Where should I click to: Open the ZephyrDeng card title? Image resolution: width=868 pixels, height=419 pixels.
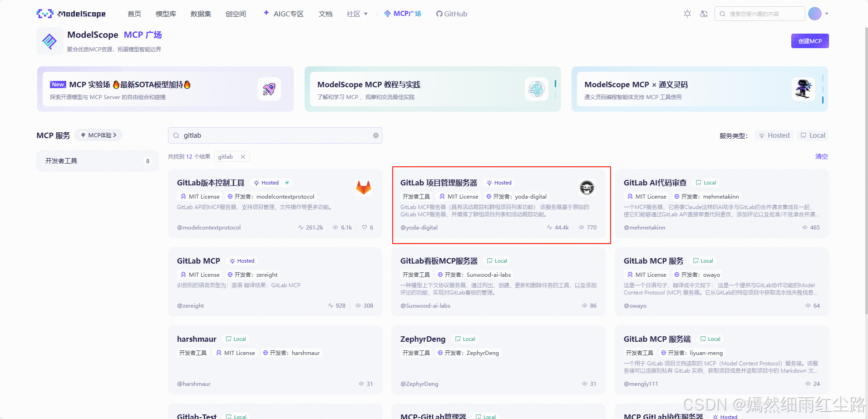click(423, 339)
